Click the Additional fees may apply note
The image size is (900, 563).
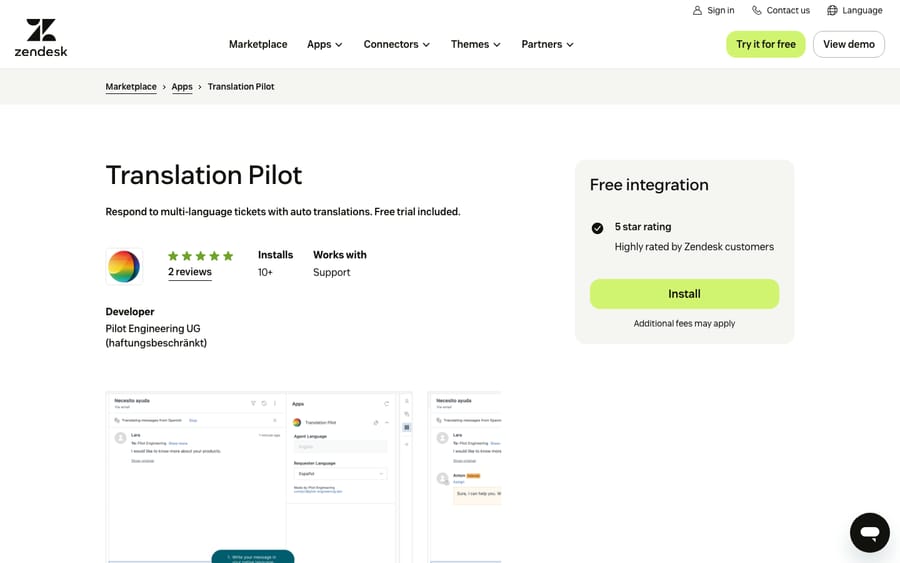coord(684,324)
